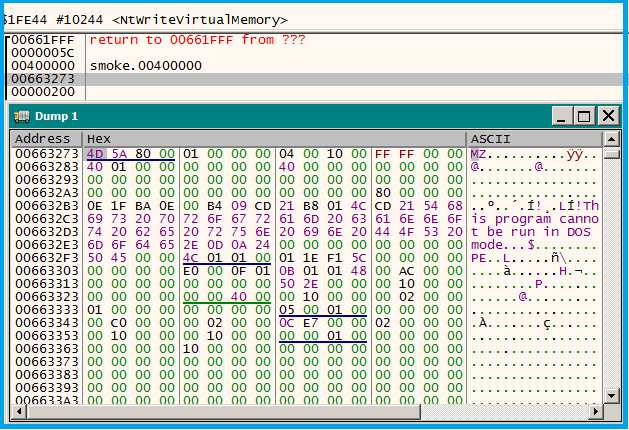Screen dimensions: 629x430
Task: Click the Address column header
Action: coord(43,138)
